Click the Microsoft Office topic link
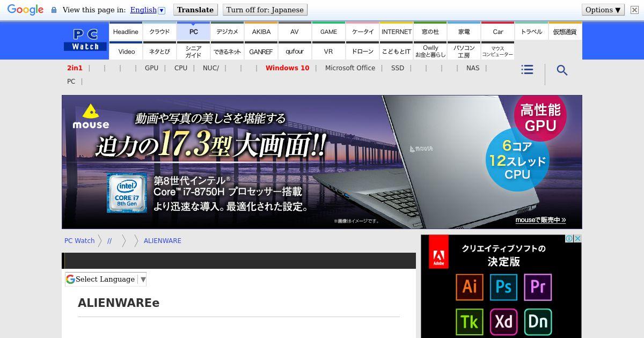The image size is (644, 338). click(x=350, y=68)
